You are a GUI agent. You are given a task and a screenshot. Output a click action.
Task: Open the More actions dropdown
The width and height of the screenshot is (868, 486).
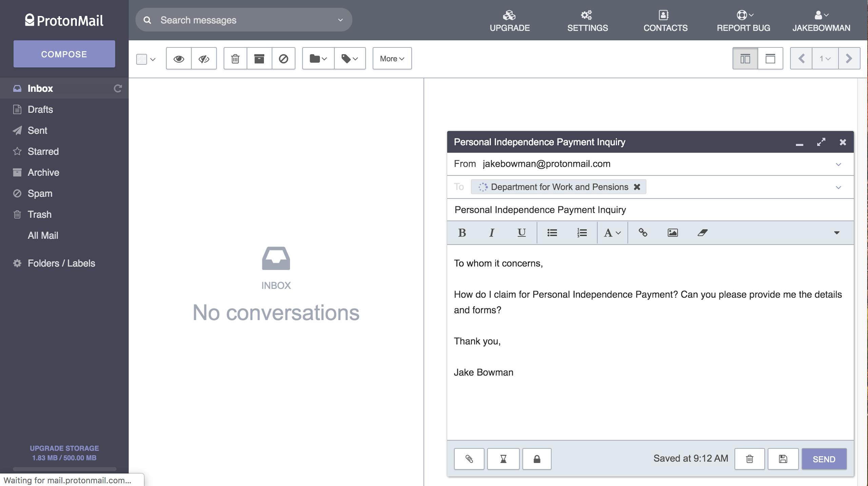[x=392, y=59]
